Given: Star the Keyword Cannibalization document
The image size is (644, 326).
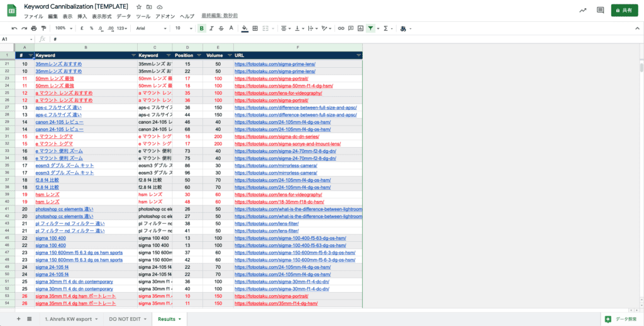Looking at the screenshot, I should click(x=139, y=7).
